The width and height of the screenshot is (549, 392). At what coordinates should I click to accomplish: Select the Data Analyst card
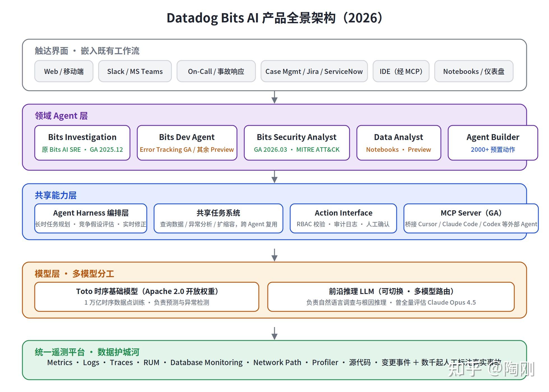399,143
